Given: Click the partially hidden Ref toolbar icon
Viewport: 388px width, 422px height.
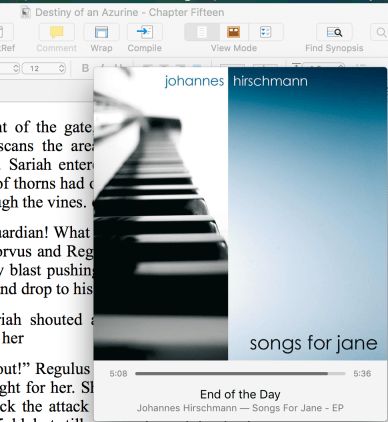Looking at the screenshot, I should (6, 32).
